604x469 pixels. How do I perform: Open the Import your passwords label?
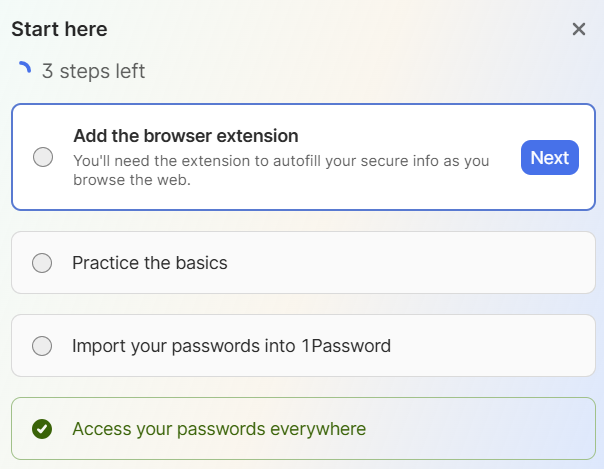[x=232, y=346]
